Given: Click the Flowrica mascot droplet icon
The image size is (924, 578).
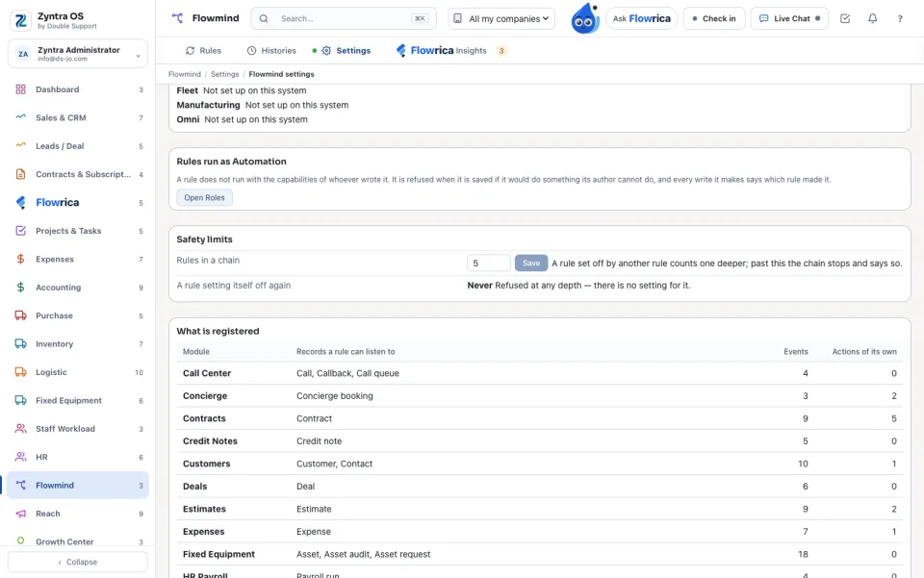Looking at the screenshot, I should pos(584,18).
